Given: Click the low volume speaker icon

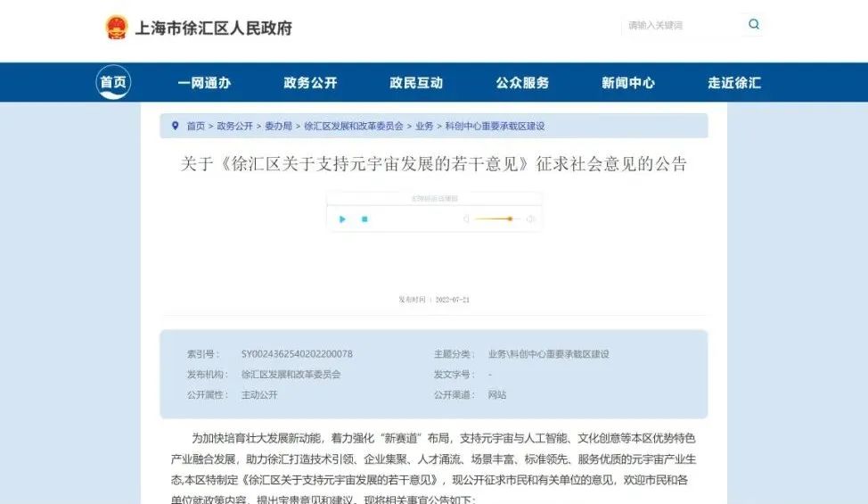Looking at the screenshot, I should 466,219.
